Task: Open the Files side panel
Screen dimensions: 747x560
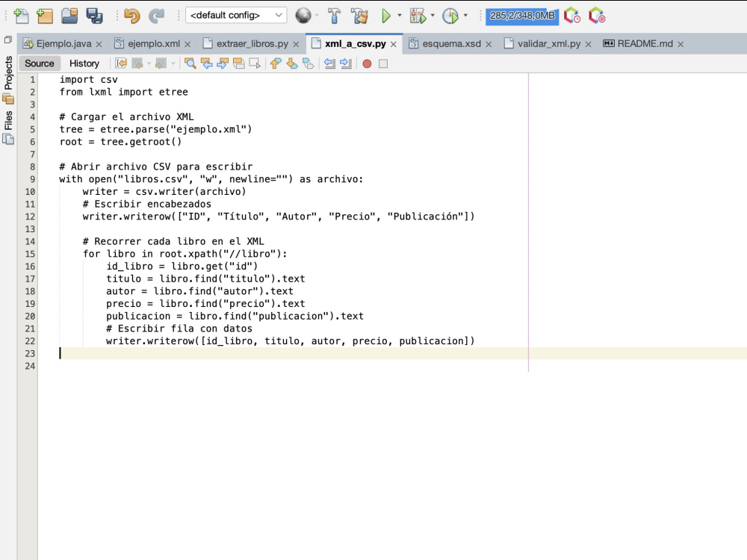Action: pos(8,127)
